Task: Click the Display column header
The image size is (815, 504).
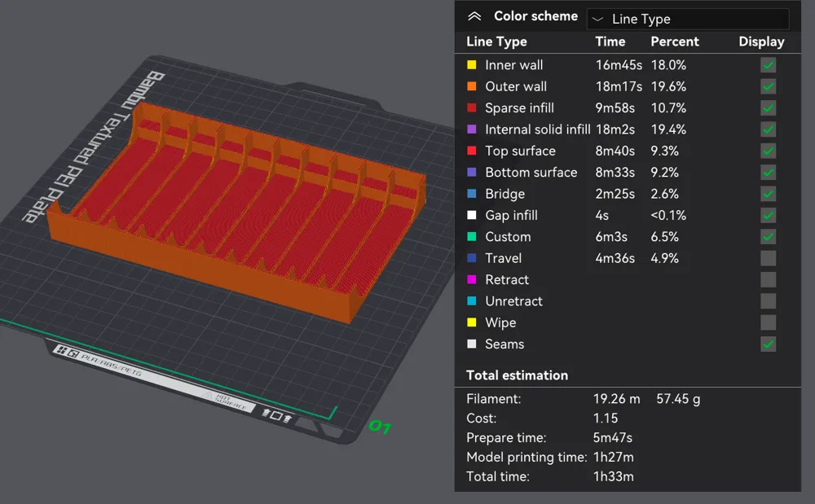Action: coord(761,42)
